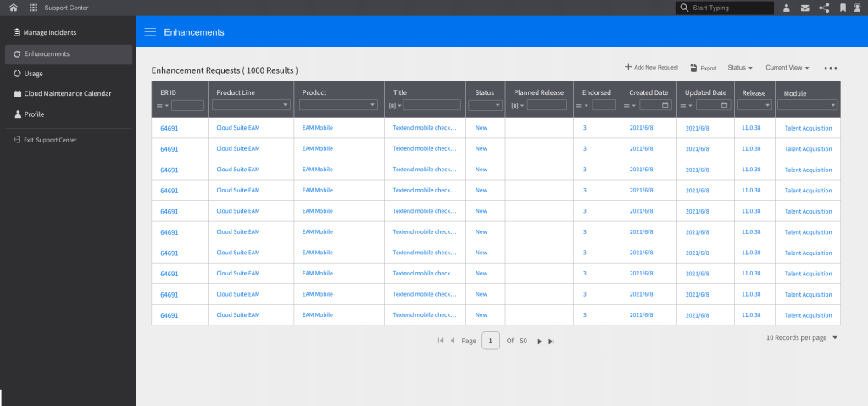This screenshot has height=406, width=868.
Task: Click the Endorsed filter input
Action: (x=604, y=105)
